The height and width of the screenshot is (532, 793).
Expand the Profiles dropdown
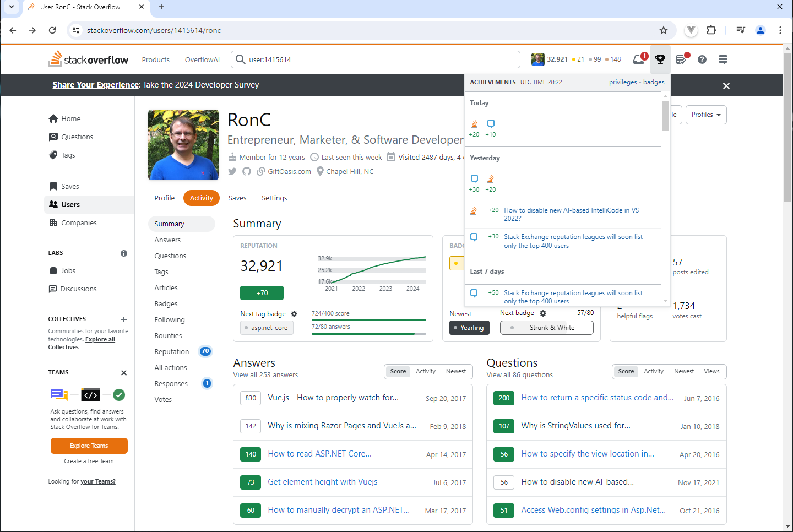707,115
